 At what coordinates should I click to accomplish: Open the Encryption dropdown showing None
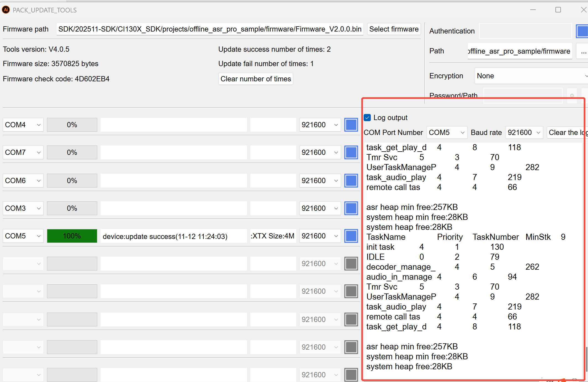click(531, 76)
